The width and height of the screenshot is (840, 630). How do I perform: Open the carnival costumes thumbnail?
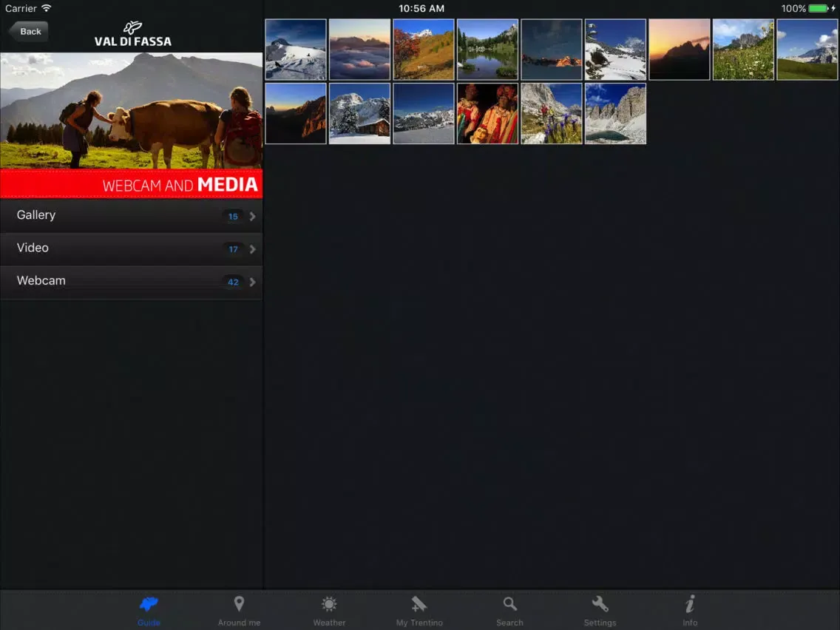pyautogui.click(x=487, y=114)
